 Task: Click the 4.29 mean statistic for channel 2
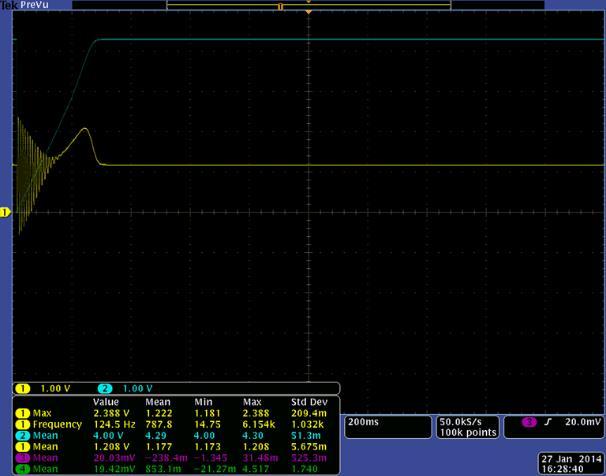point(156,436)
